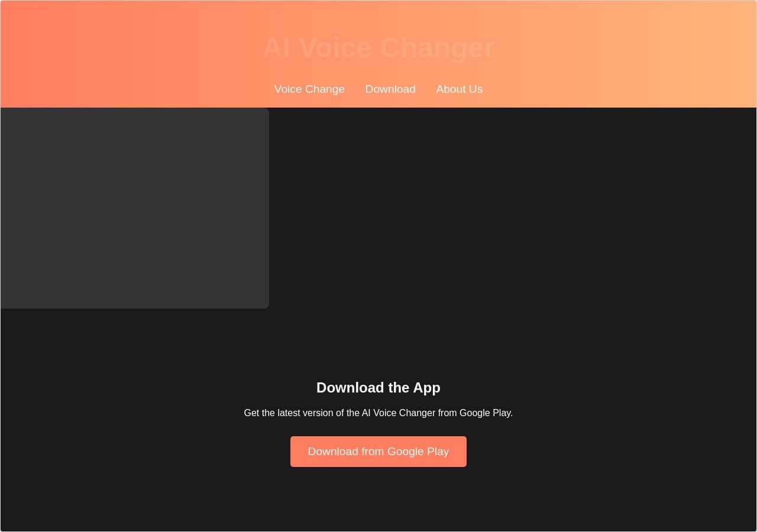Image resolution: width=757 pixels, height=532 pixels.
Task: Click the Download from Google Play button
Action: tap(378, 452)
